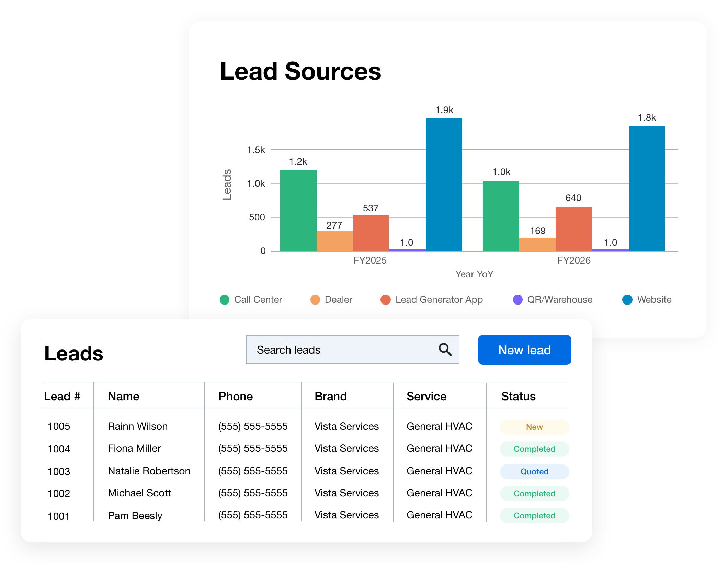Click the Quoted status badge
The width and height of the screenshot is (728, 563).
[x=534, y=472]
